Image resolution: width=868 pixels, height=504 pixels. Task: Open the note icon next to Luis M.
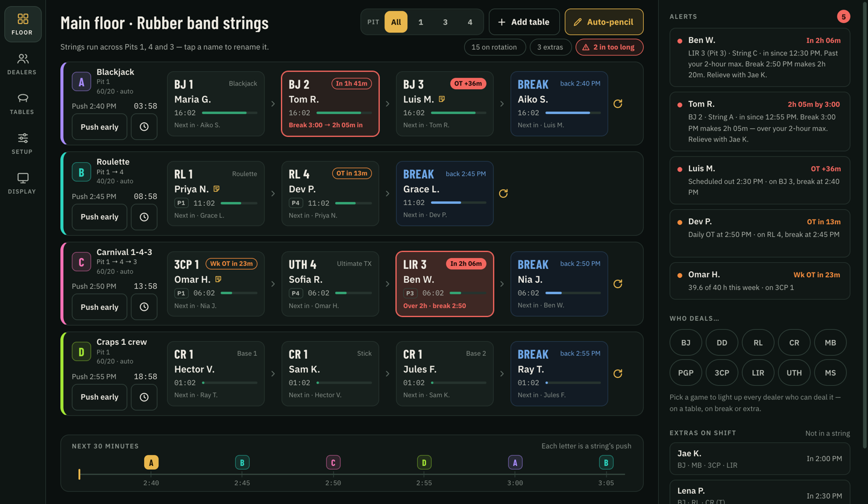click(442, 99)
